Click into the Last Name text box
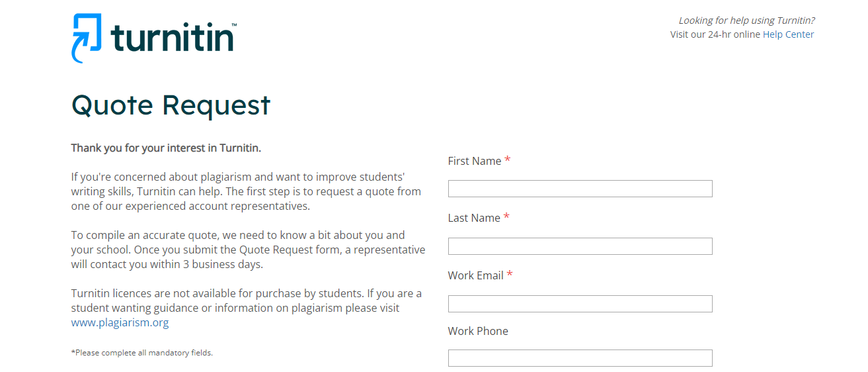868x372 pixels. point(580,246)
